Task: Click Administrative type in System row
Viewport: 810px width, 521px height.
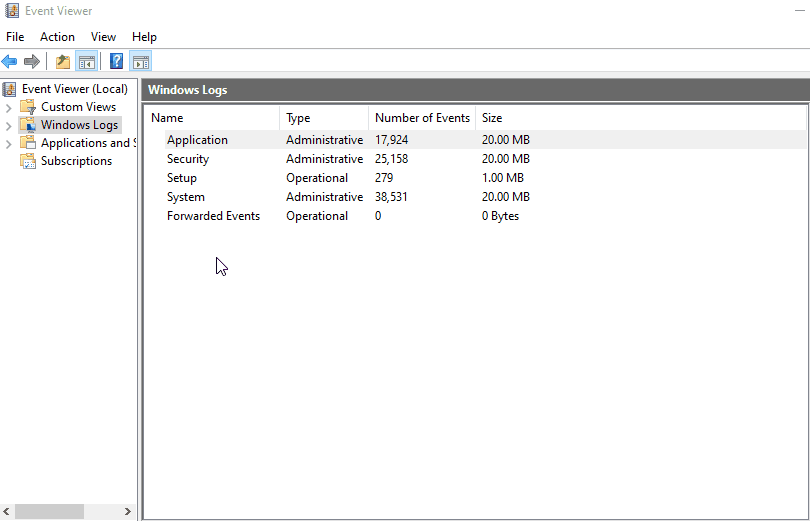Action: [x=324, y=197]
